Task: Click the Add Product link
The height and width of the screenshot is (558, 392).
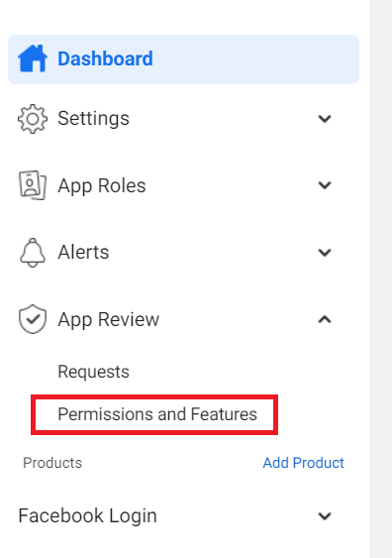Action: [x=304, y=463]
